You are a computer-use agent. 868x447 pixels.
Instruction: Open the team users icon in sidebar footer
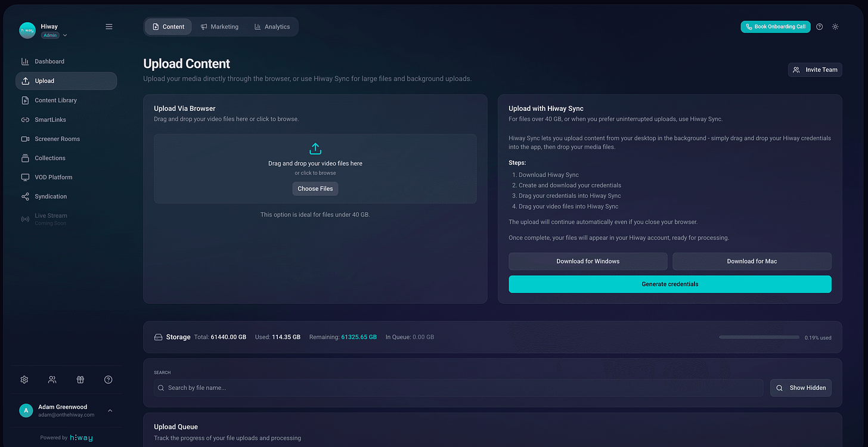[52, 380]
